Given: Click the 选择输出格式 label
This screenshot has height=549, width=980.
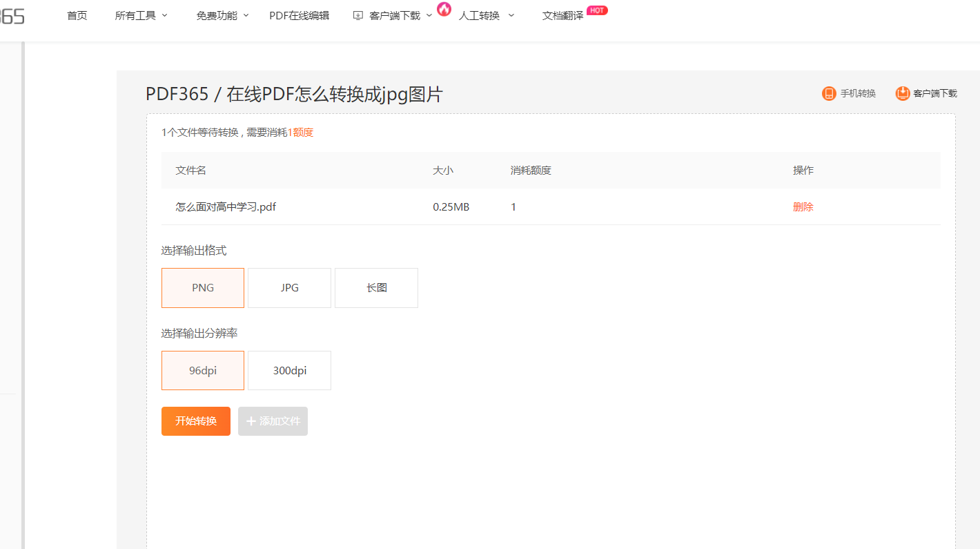Looking at the screenshot, I should point(194,251).
